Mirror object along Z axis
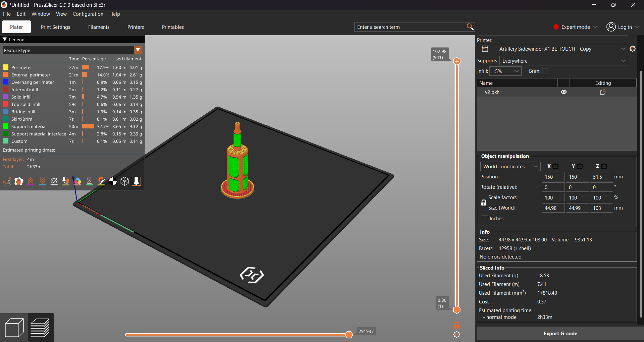Screen dimensions: 644x342 coord(604,166)
